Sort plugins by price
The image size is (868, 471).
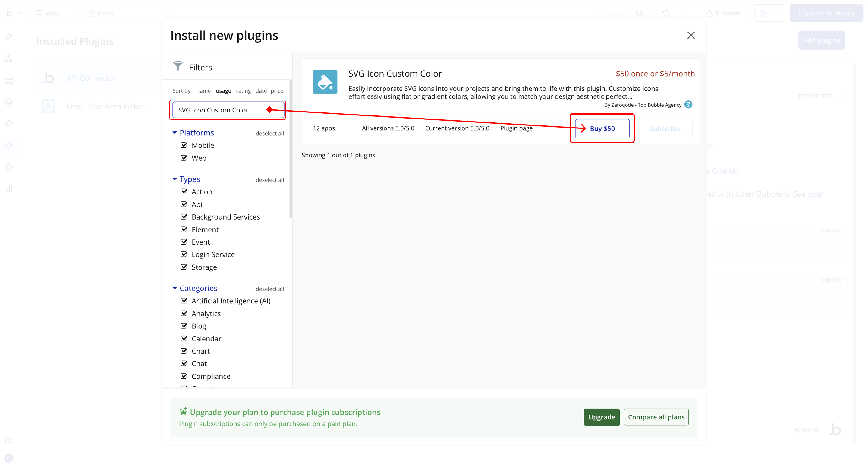point(277,91)
